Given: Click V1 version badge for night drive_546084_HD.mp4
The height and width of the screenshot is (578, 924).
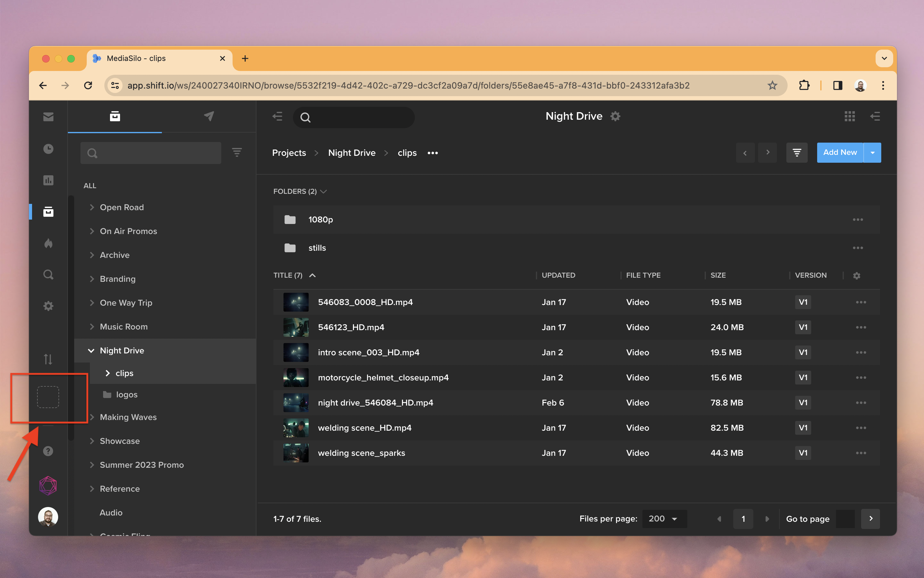Looking at the screenshot, I should [x=803, y=402].
